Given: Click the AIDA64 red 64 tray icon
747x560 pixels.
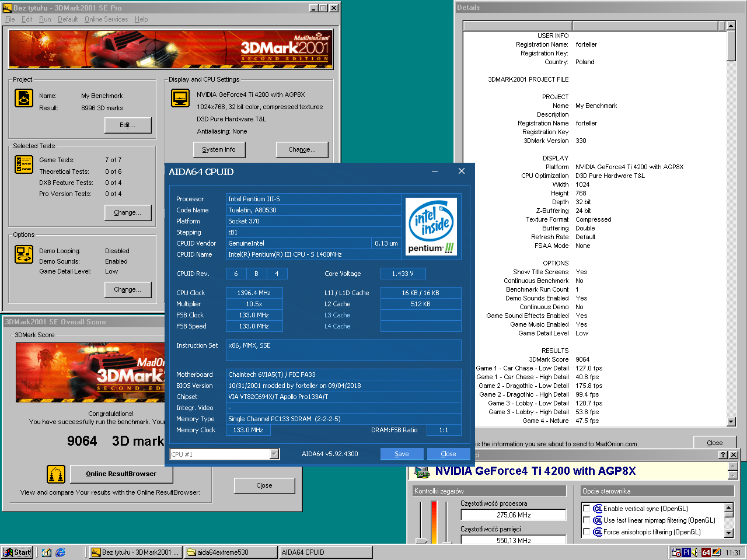Looking at the screenshot, I should click(706, 552).
